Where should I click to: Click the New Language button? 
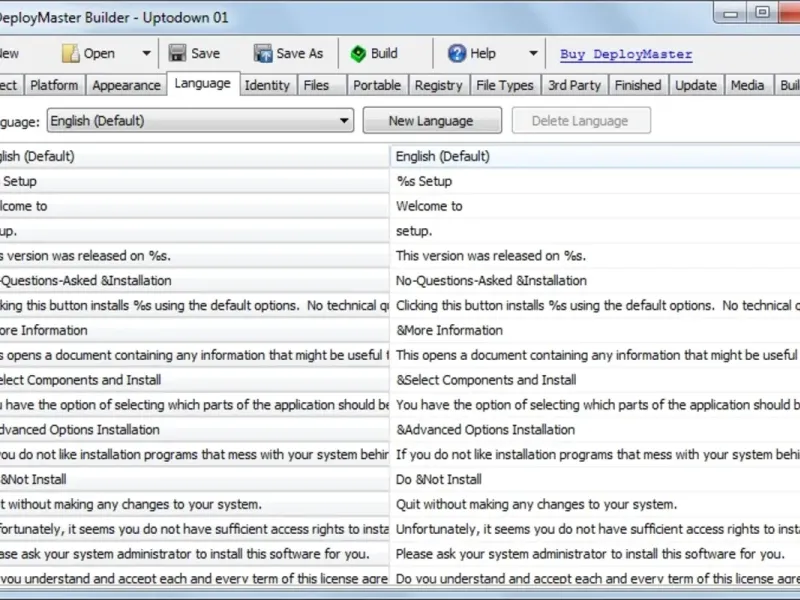pyautogui.click(x=432, y=121)
